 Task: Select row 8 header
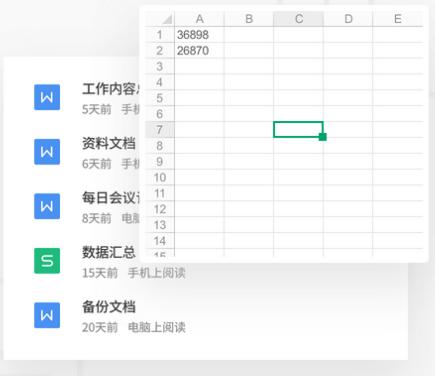tap(160, 146)
